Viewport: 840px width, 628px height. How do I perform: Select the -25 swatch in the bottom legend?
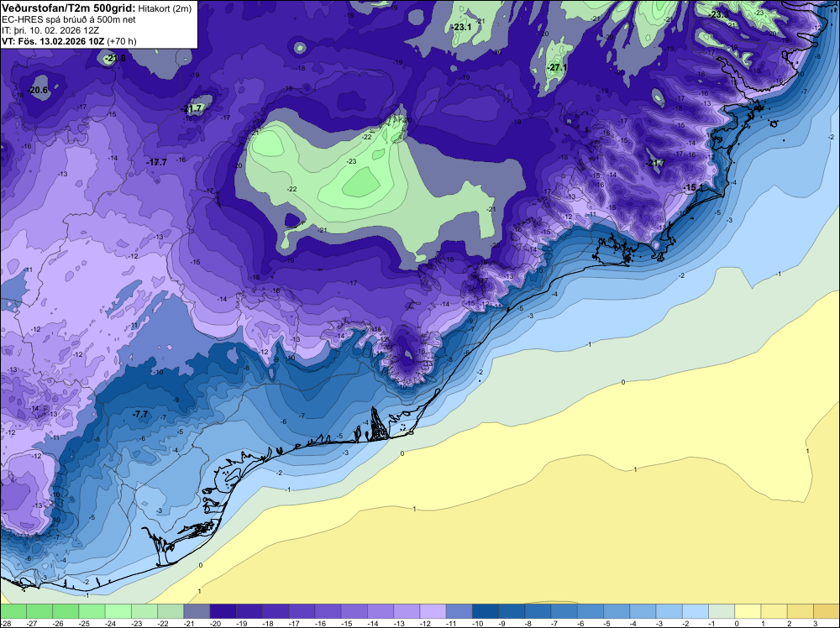[x=92, y=611]
